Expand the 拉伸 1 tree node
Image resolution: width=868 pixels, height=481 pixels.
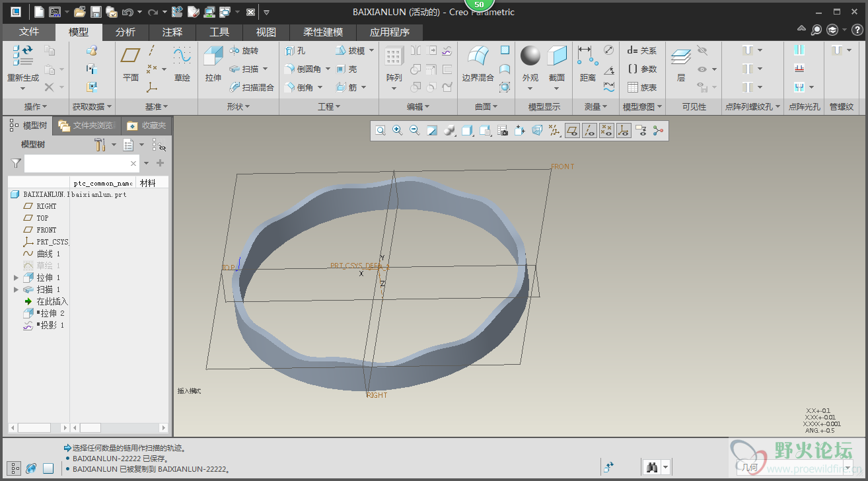click(17, 277)
